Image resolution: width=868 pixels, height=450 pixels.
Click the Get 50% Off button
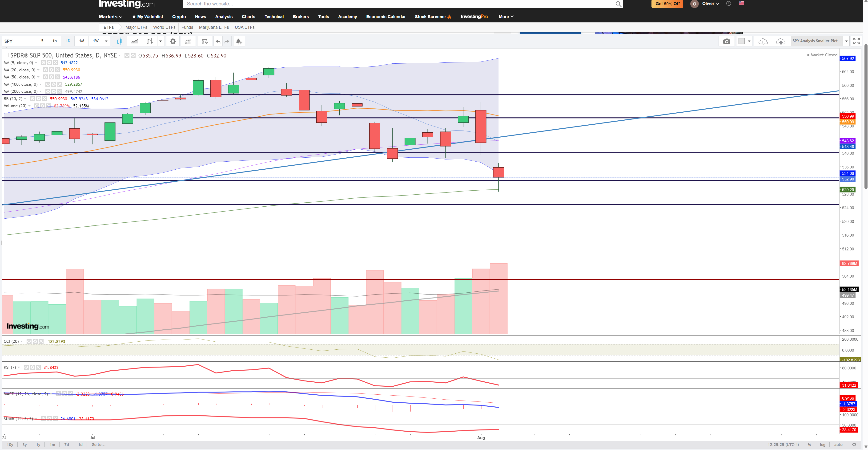click(667, 4)
